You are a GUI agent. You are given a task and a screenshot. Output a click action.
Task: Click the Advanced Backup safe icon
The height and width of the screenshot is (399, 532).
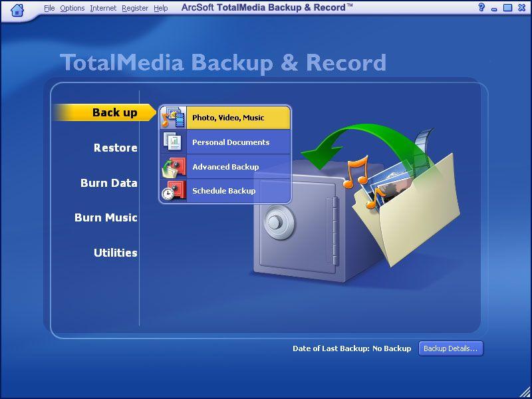(x=173, y=167)
